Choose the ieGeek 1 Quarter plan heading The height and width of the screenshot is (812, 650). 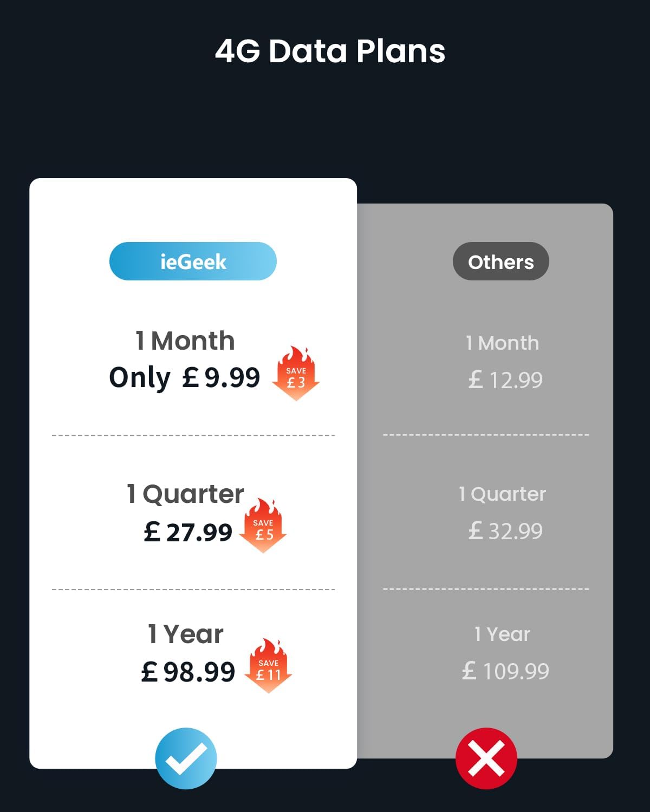[x=185, y=494]
